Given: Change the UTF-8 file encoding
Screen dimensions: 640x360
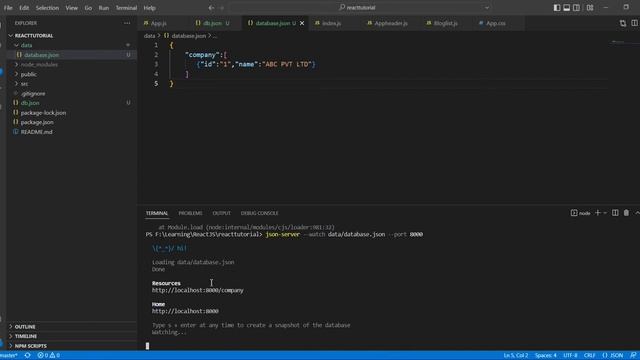Looking at the screenshot, I should (x=570, y=356).
